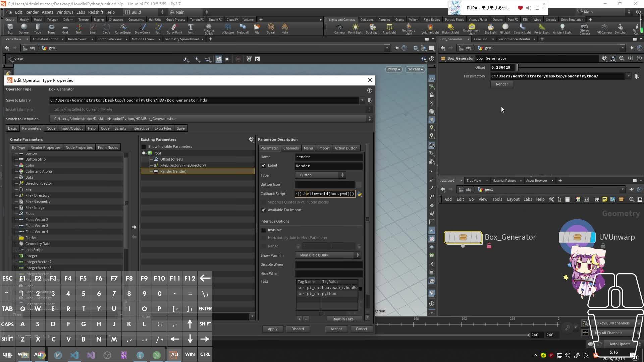The image size is (644, 362).
Task: Enable Show Invisible Parameters
Action: click(x=144, y=146)
